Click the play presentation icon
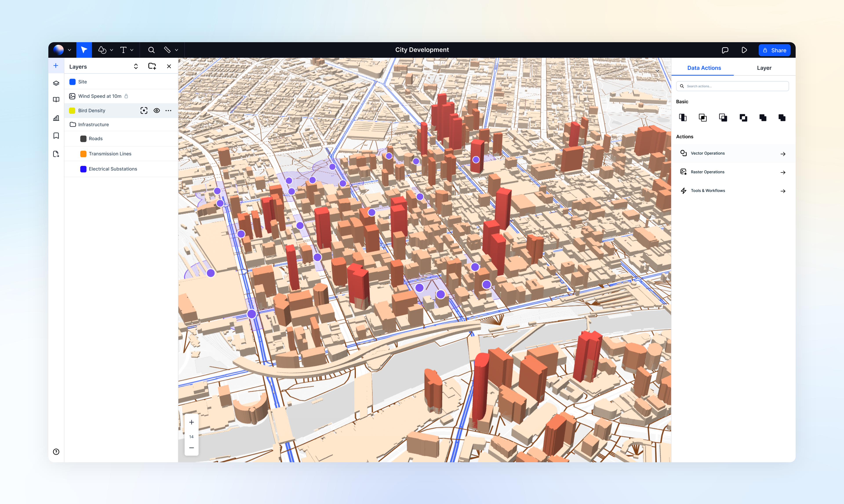The width and height of the screenshot is (844, 504). (x=744, y=50)
